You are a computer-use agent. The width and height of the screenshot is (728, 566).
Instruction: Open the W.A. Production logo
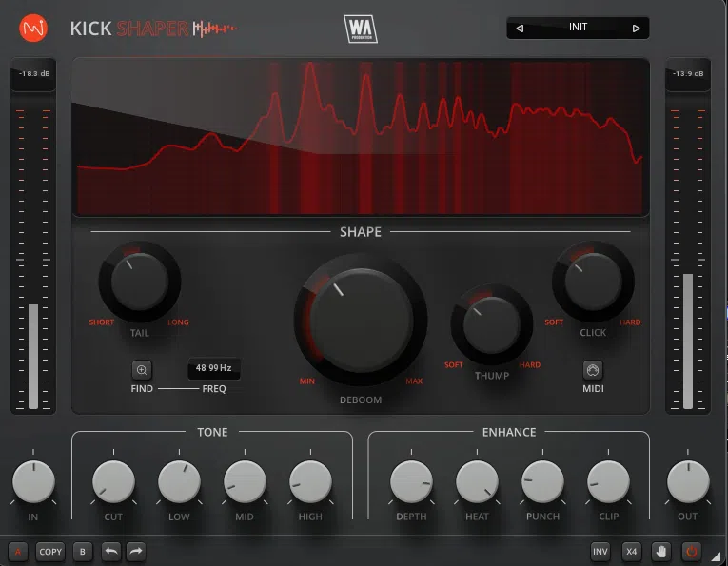click(x=361, y=29)
